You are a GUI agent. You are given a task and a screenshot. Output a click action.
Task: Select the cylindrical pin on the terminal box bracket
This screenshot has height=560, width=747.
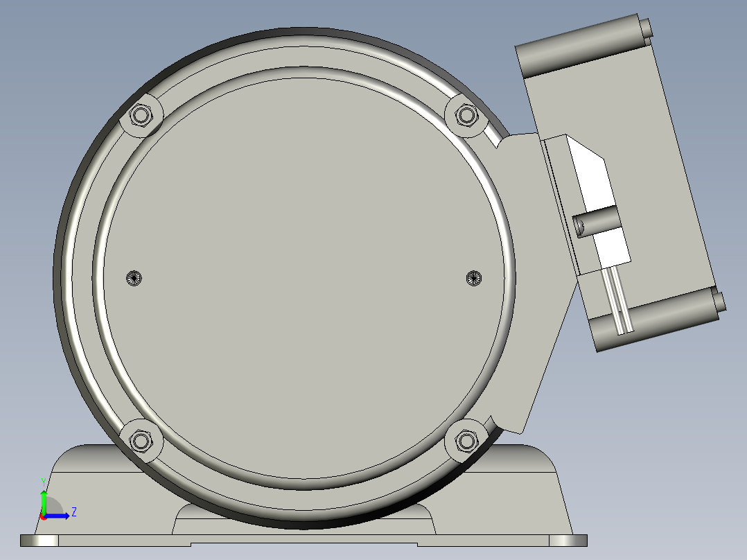click(x=597, y=222)
